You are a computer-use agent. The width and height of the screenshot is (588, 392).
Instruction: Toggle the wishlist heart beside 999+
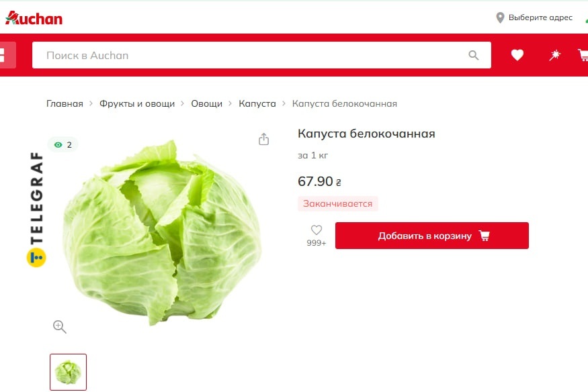(x=317, y=230)
